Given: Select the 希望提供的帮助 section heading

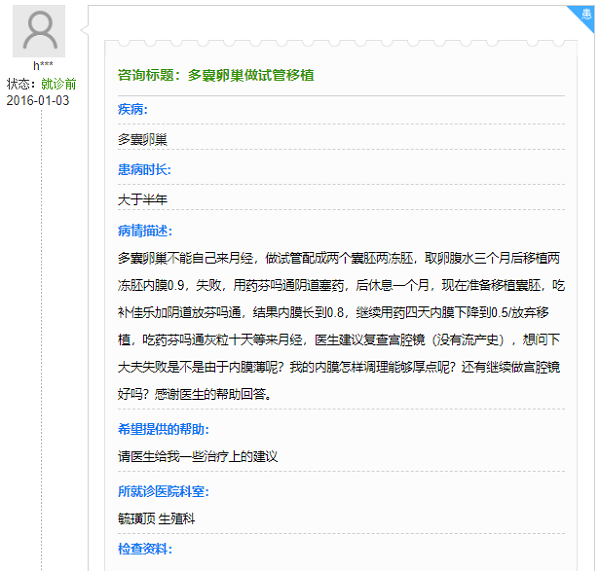Looking at the screenshot, I should tap(162, 429).
